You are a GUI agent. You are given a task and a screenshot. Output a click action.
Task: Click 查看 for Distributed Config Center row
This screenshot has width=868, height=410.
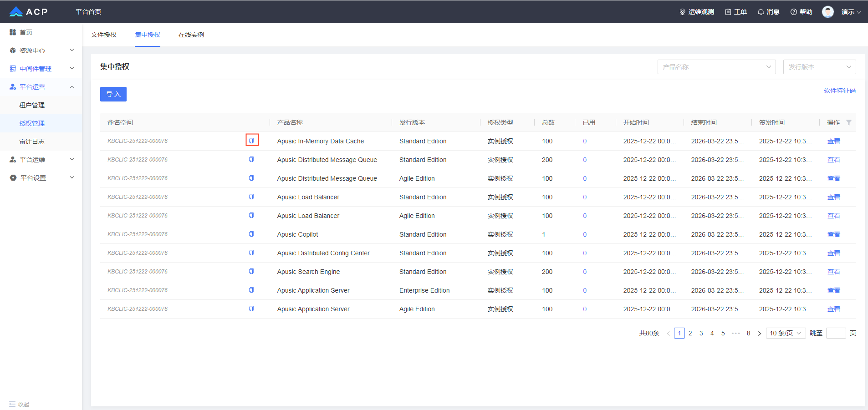point(834,253)
